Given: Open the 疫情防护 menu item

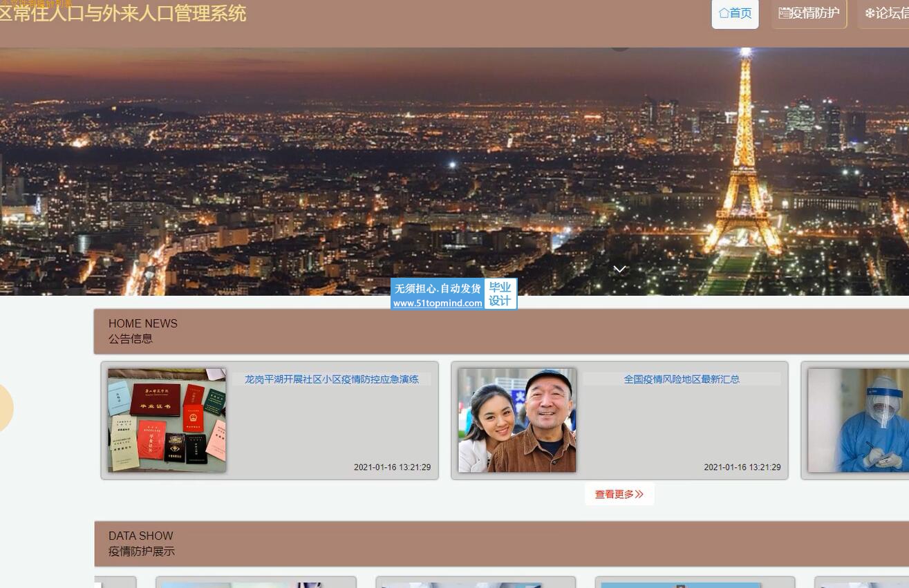Looking at the screenshot, I should pyautogui.click(x=809, y=13).
